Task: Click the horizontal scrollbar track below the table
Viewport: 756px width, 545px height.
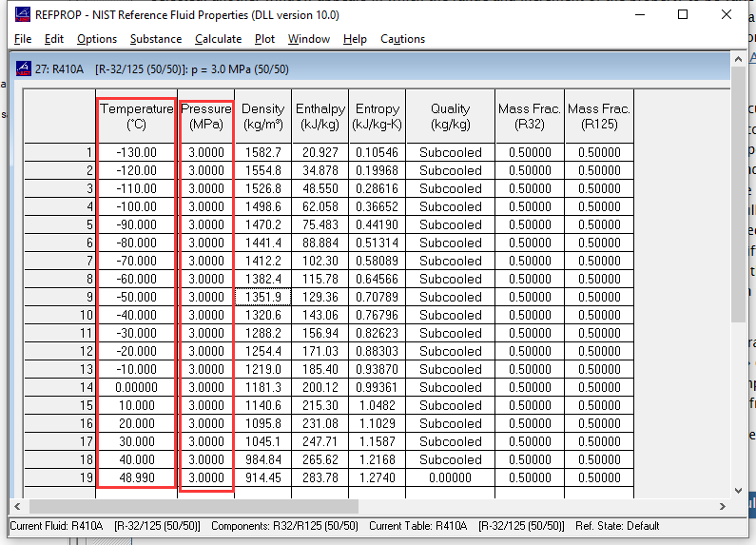Action: [533, 506]
